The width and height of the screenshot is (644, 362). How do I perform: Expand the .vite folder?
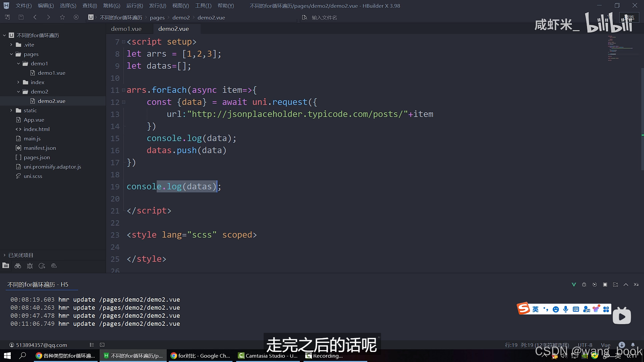(11, 45)
